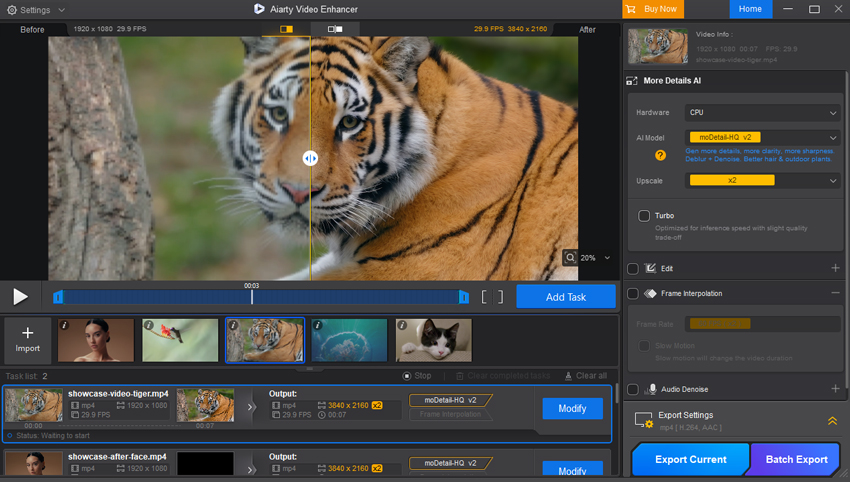The height and width of the screenshot is (482, 850).
Task: Click the Buy Now cart button
Action: tap(653, 9)
